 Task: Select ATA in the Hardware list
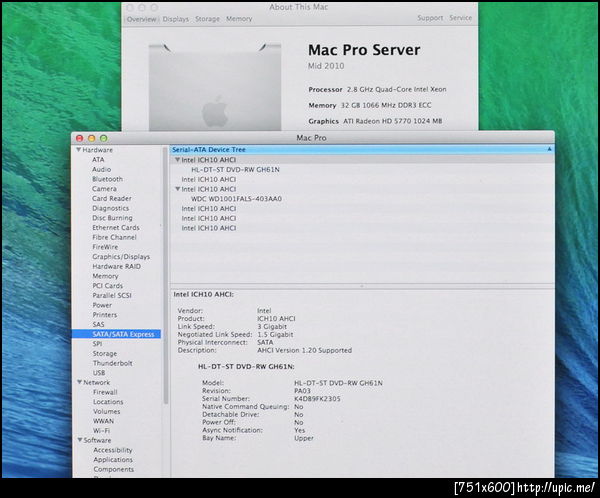coord(98,160)
